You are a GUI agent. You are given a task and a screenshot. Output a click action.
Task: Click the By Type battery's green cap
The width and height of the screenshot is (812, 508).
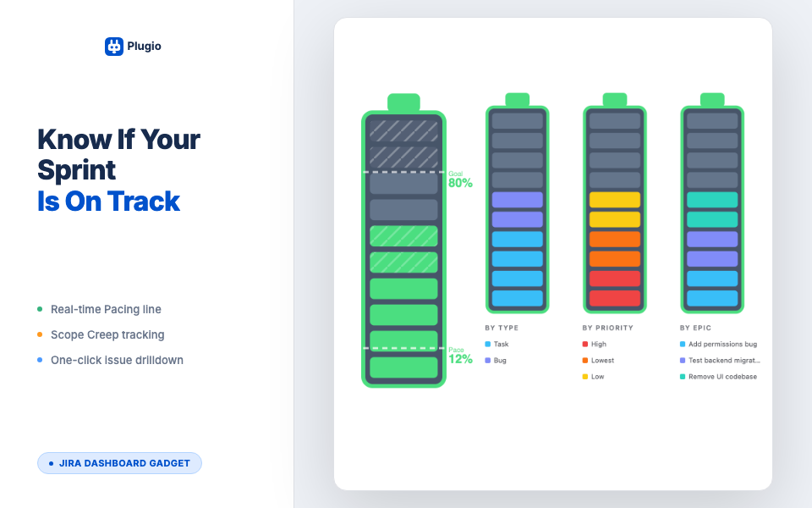[518, 100]
